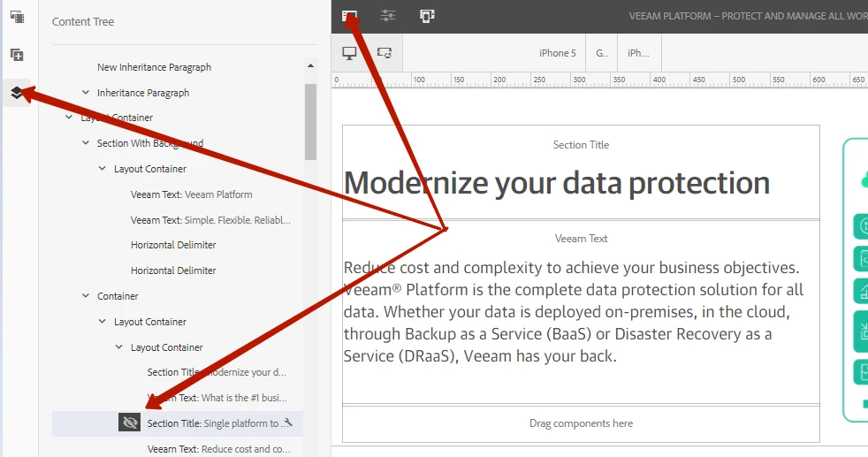Select the second Horizontal Delimiter item
This screenshot has height=457, width=868.
[x=173, y=270]
